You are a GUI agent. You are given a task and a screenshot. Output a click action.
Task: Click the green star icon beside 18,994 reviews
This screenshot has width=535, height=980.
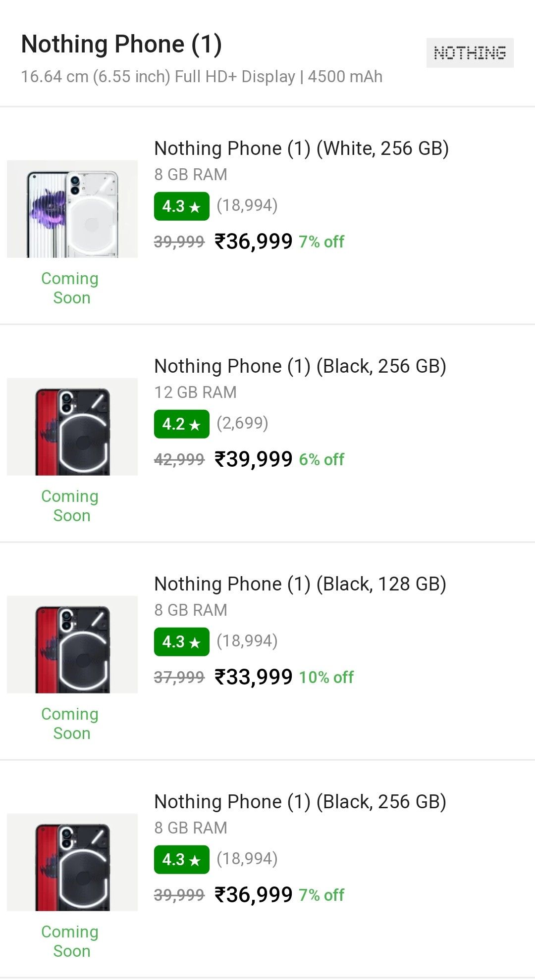pyautogui.click(x=196, y=206)
